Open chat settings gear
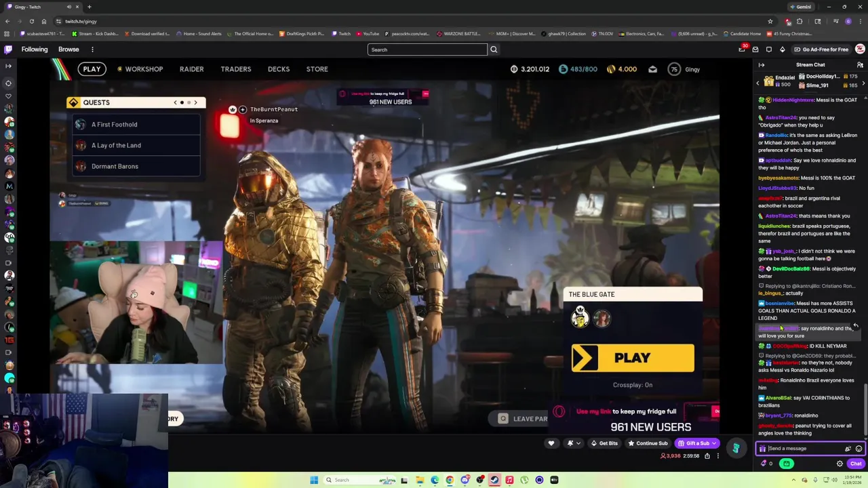Image resolution: width=868 pixels, height=488 pixels. click(x=840, y=464)
